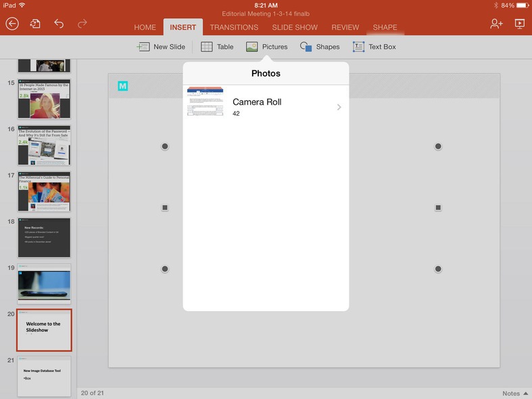
Task: Insert a New Slide
Action: [x=161, y=47]
